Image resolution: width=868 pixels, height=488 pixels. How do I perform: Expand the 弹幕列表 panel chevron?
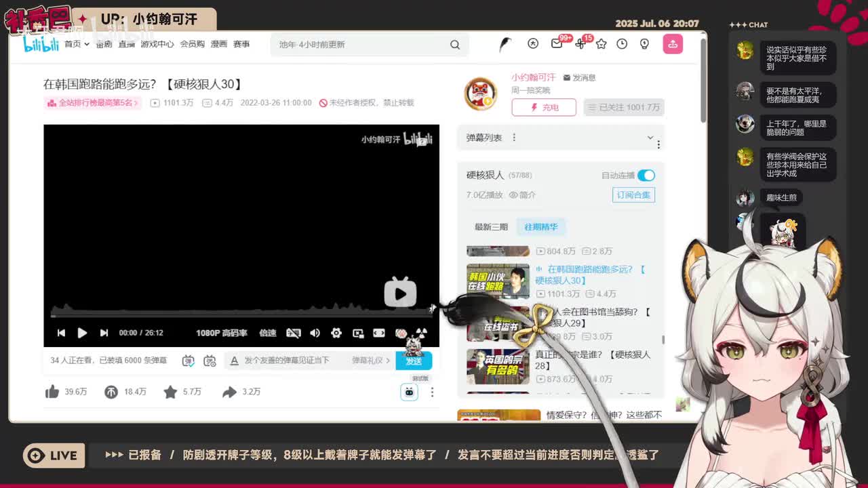[x=650, y=138]
